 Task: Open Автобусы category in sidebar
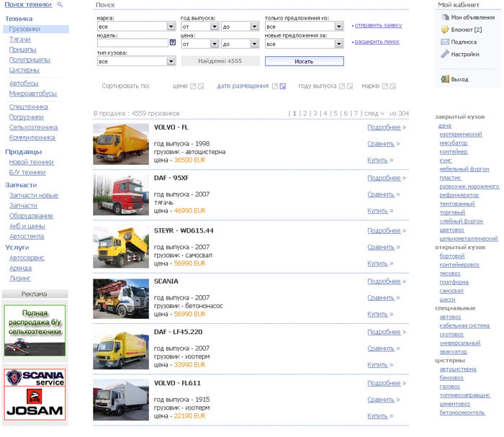[x=24, y=83]
